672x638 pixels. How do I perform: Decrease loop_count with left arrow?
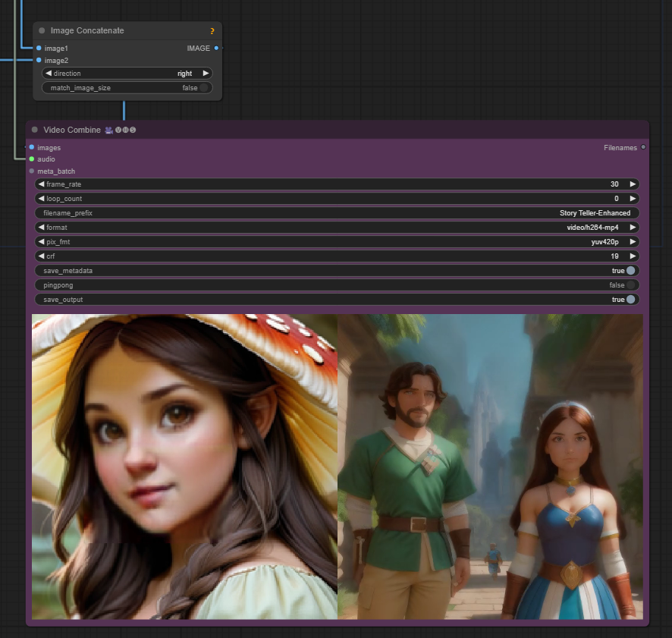point(41,199)
